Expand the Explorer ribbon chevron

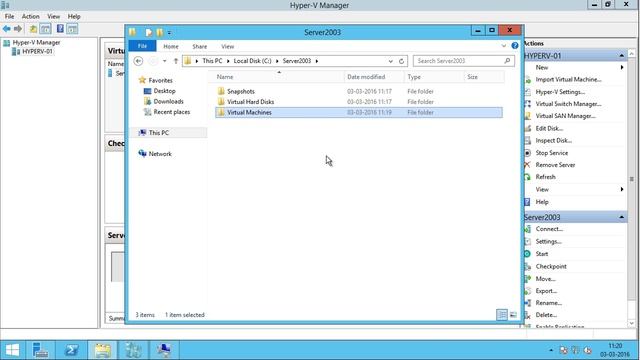[x=504, y=46]
